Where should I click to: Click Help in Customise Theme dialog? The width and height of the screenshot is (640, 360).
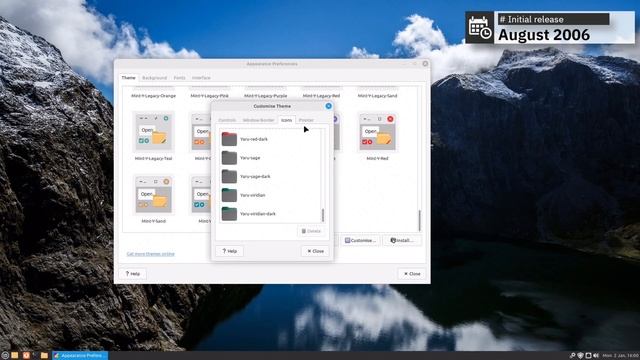(x=229, y=251)
